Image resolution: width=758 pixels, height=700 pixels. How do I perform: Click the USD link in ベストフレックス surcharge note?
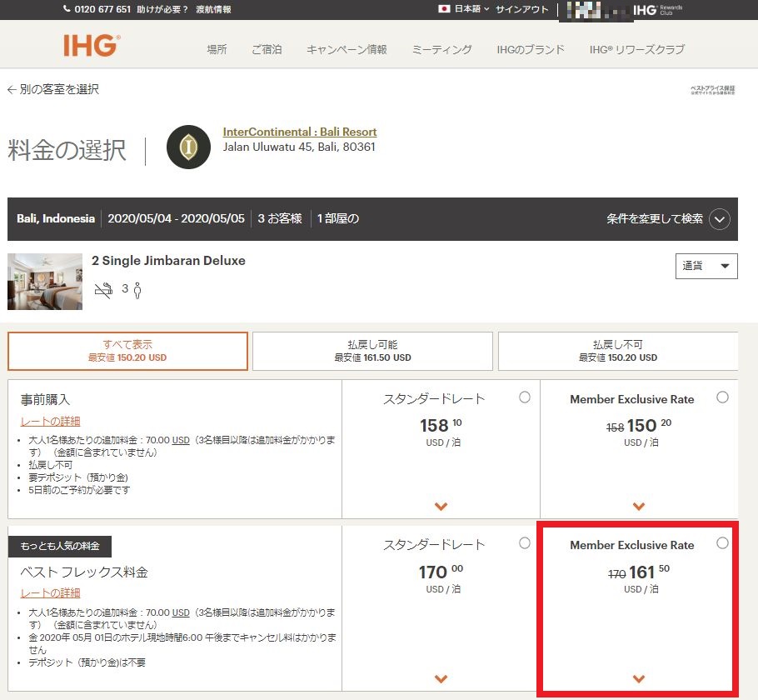pyautogui.click(x=181, y=612)
